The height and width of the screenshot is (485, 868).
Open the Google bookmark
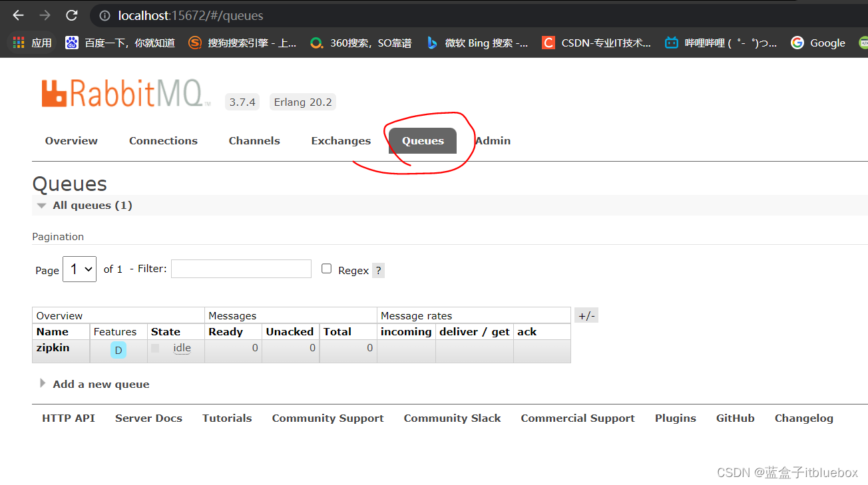pos(818,43)
